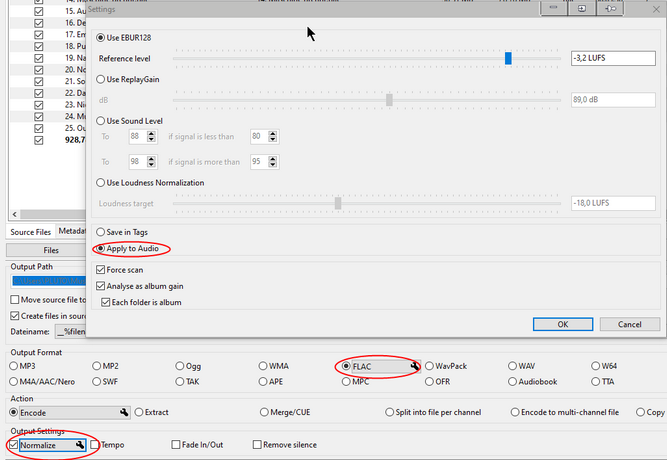This screenshot has height=460, width=667.
Task: Open Encode action settings wrench icon
Action: pos(124,412)
